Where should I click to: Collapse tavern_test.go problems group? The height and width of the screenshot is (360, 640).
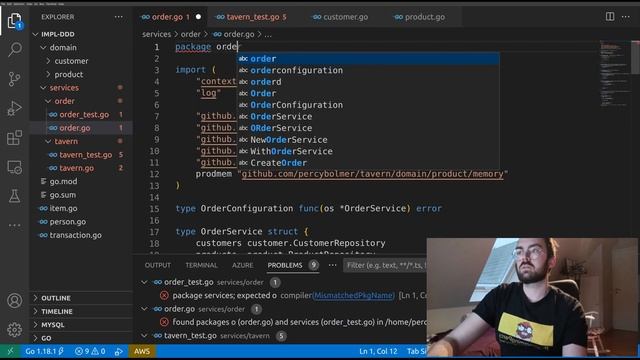point(144,336)
